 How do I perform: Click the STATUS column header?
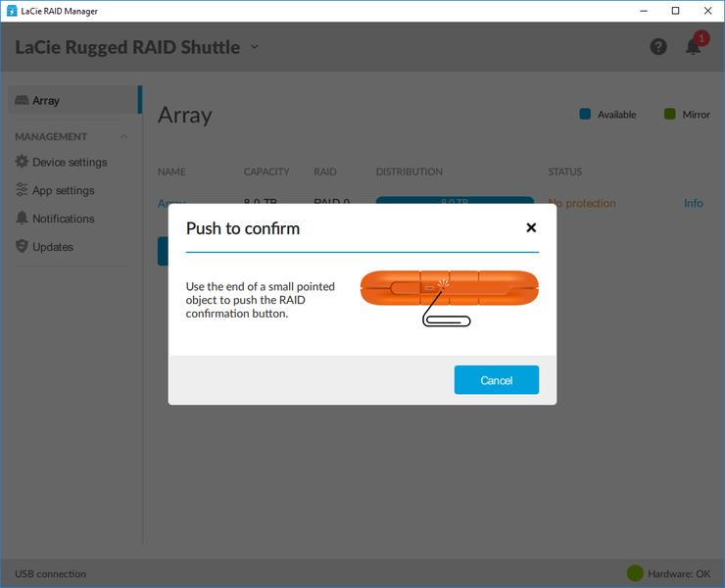(x=565, y=171)
